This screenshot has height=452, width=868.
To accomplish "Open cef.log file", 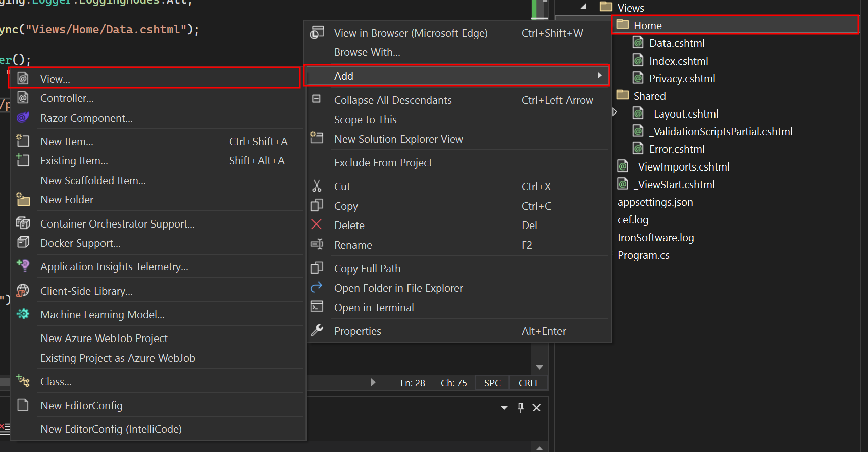I will (x=633, y=220).
